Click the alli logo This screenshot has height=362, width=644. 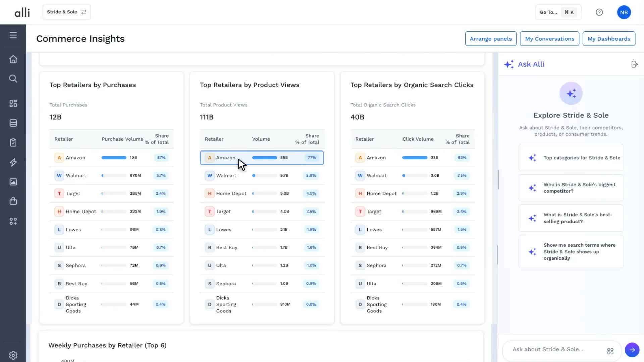(22, 12)
